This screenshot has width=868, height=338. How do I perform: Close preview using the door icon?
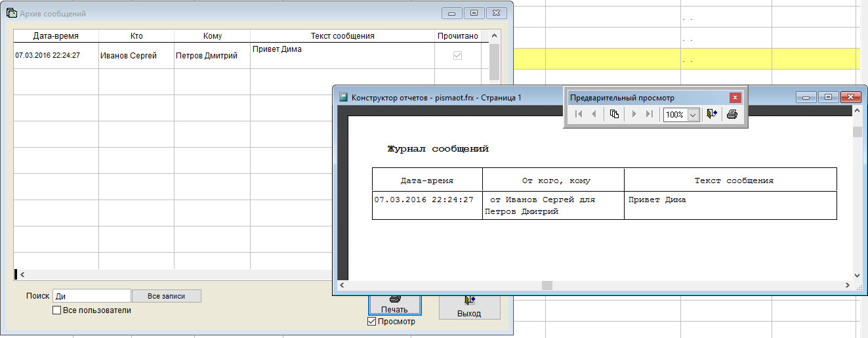[712, 114]
